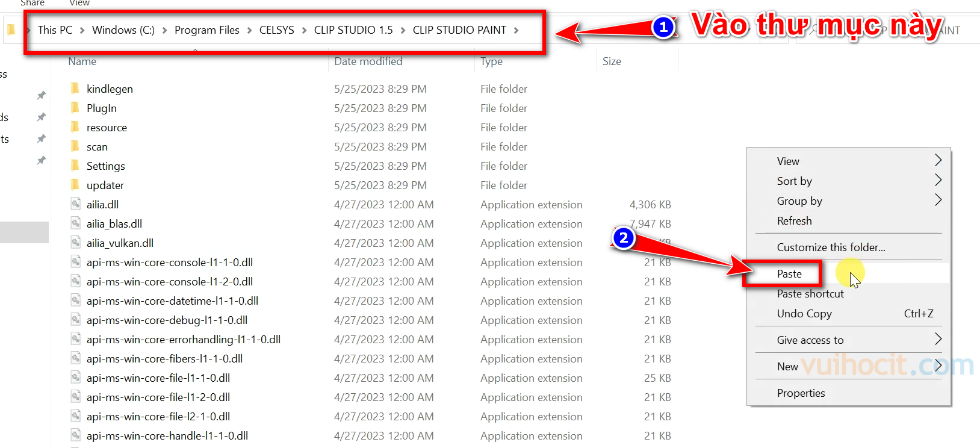Click the resource folder icon
The width and height of the screenshot is (980, 448).
(x=75, y=127)
